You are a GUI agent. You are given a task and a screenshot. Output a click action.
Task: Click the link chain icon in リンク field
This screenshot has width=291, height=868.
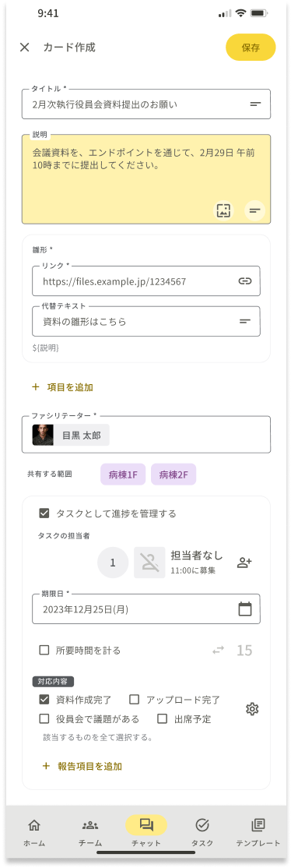[245, 281]
